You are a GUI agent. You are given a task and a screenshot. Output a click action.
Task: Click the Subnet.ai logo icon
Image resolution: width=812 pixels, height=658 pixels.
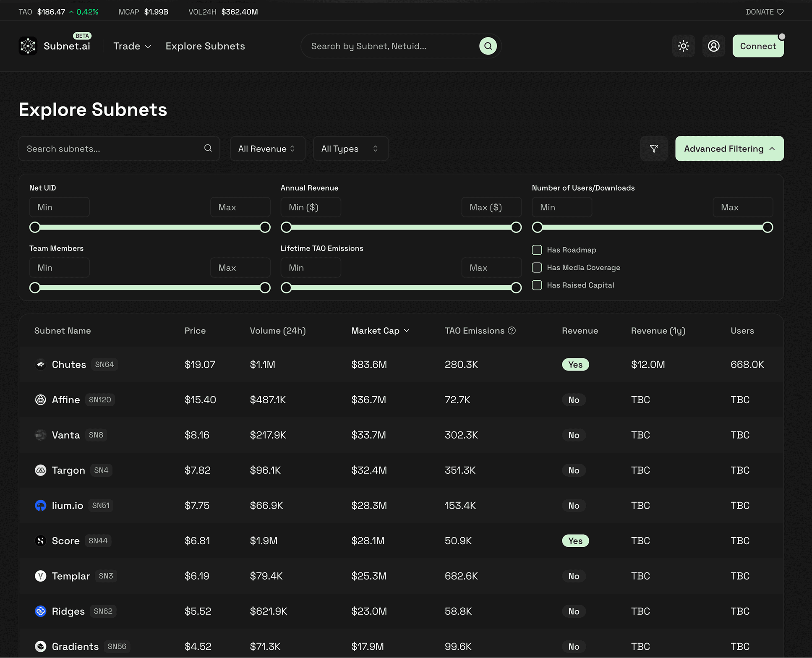pos(28,46)
